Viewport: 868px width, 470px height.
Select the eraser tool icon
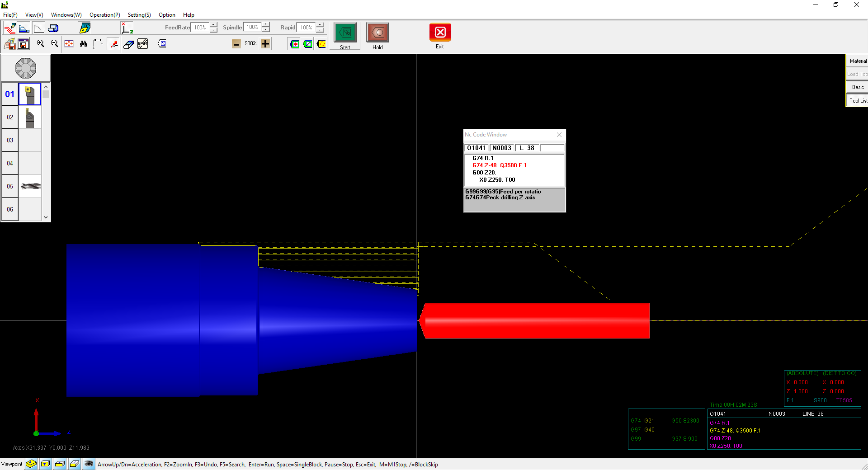tap(128, 44)
